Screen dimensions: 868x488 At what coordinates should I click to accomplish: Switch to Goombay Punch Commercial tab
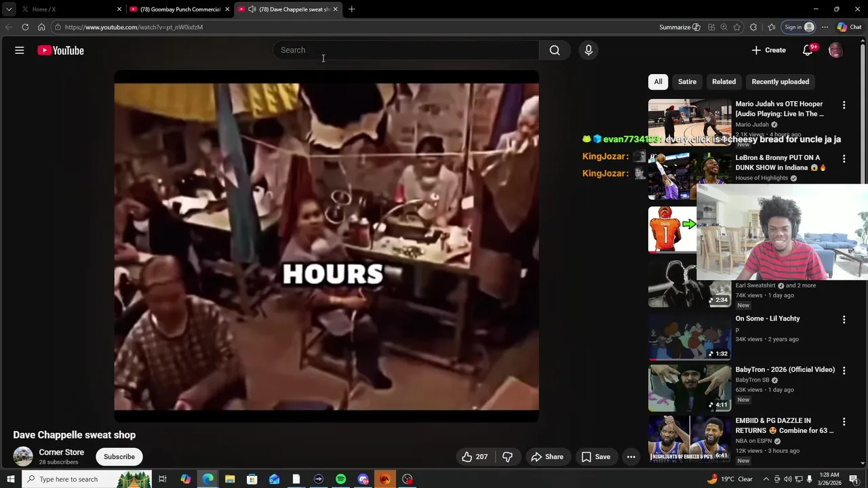pyautogui.click(x=180, y=9)
